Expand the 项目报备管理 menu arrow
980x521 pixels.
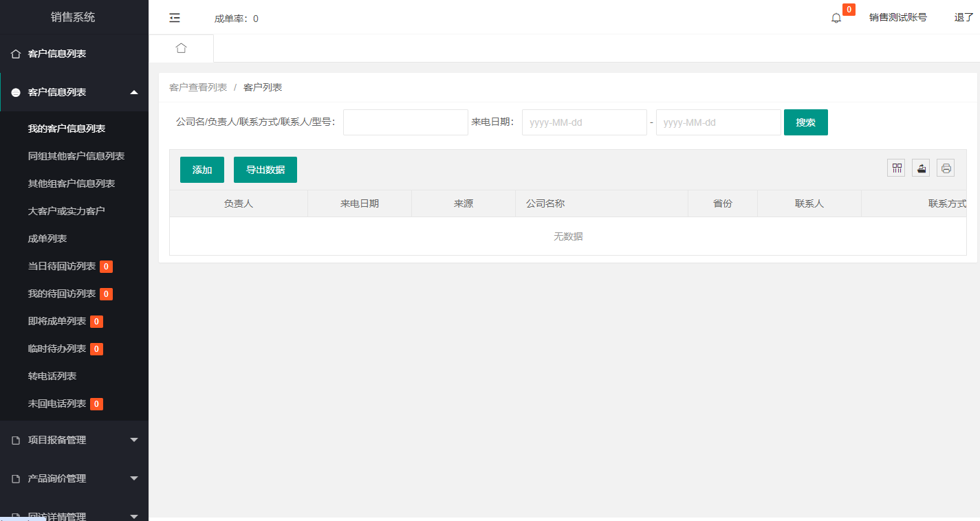[134, 440]
